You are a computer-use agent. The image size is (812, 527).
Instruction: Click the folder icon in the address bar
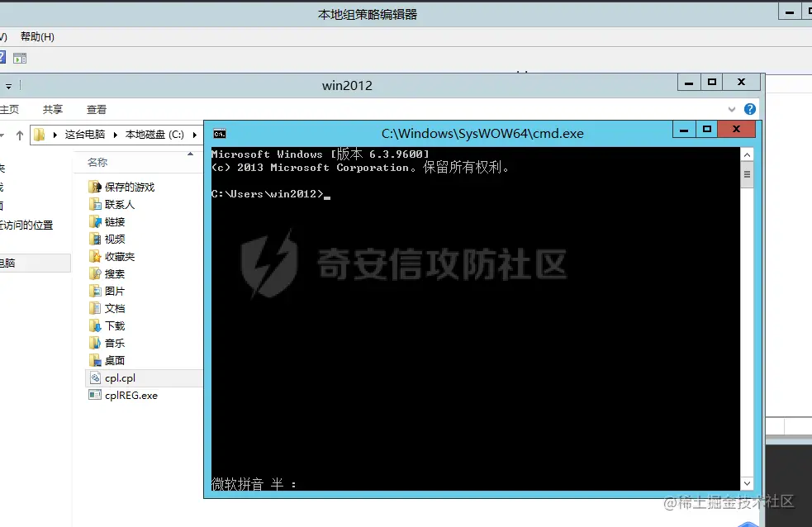40,135
